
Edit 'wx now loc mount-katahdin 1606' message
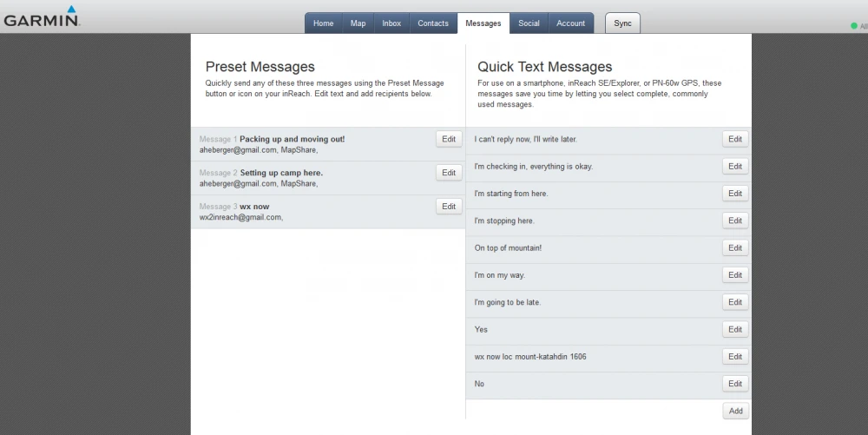[x=735, y=357]
